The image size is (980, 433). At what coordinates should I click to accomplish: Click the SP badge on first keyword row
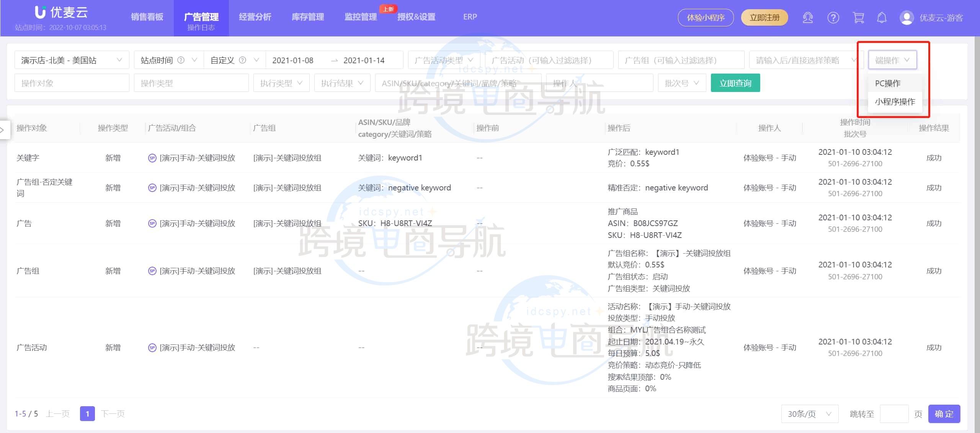point(152,157)
